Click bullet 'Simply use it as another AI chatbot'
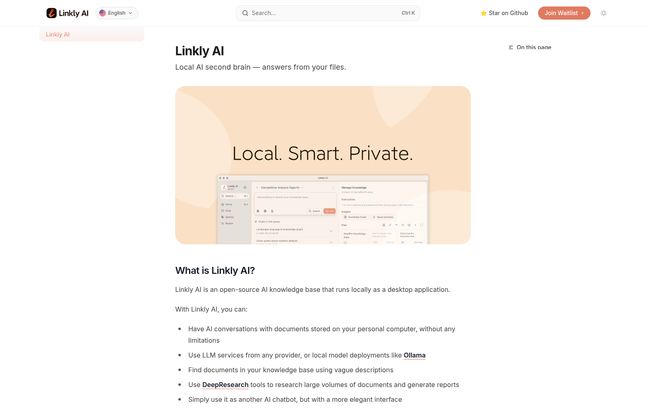This screenshot has height=414, width=650. click(295, 399)
